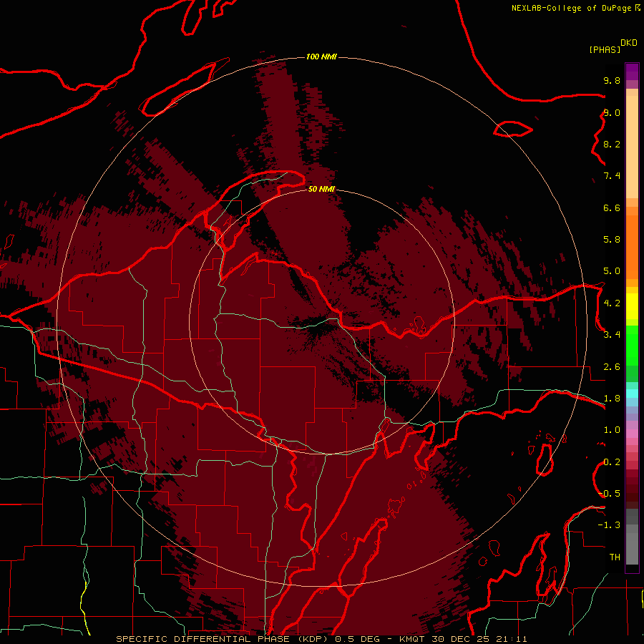Select the 2.6 value on color scale
Viewport: 644px width, 644px height.
[612, 367]
